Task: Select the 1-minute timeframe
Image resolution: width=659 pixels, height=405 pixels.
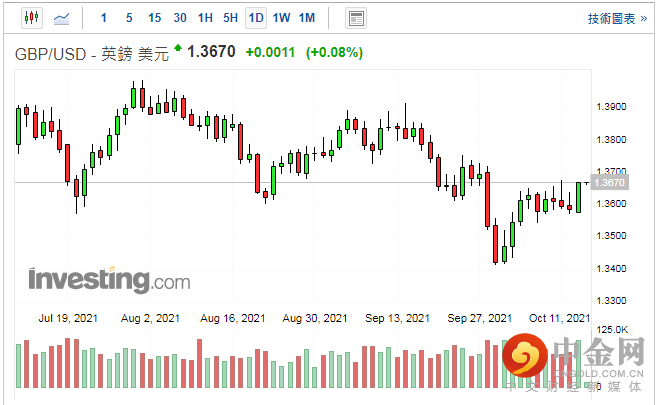Action: point(104,17)
